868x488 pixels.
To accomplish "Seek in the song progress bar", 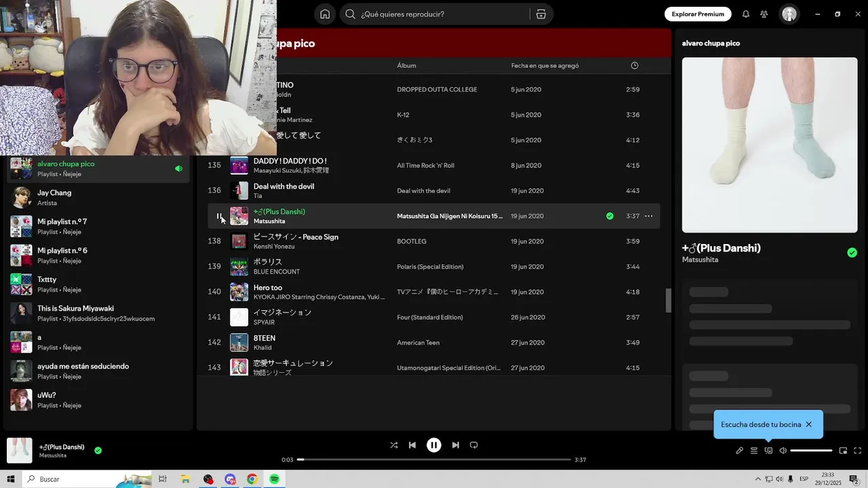I will point(434,460).
